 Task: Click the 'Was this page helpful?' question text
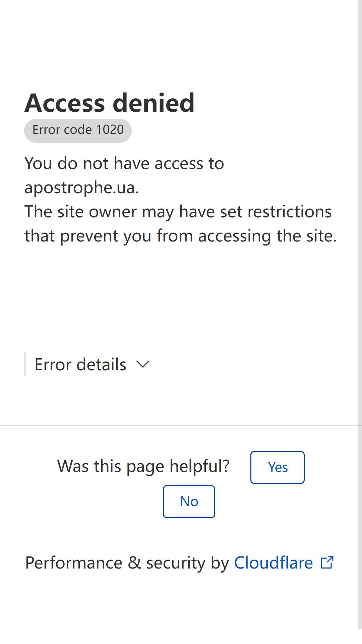[x=143, y=466]
